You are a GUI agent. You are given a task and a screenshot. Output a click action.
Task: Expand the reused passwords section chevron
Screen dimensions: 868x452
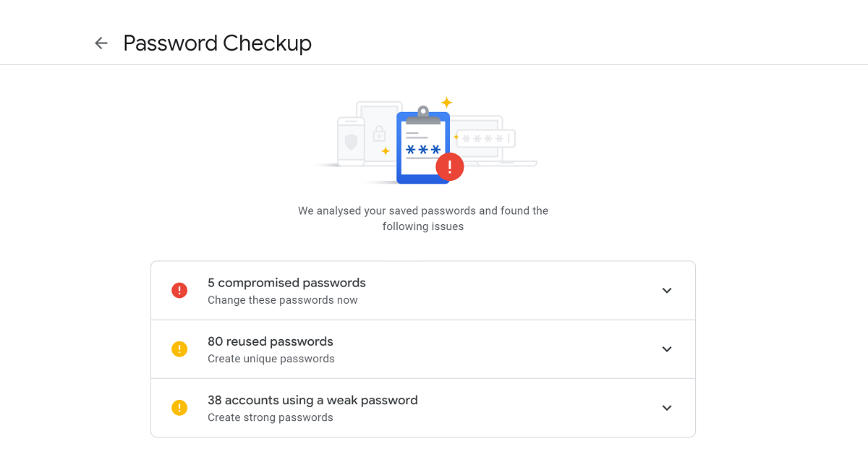pyautogui.click(x=667, y=349)
